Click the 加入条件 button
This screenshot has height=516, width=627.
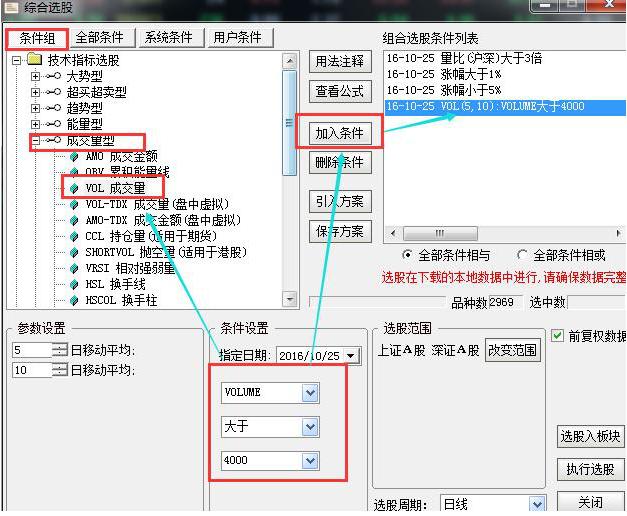(340, 133)
